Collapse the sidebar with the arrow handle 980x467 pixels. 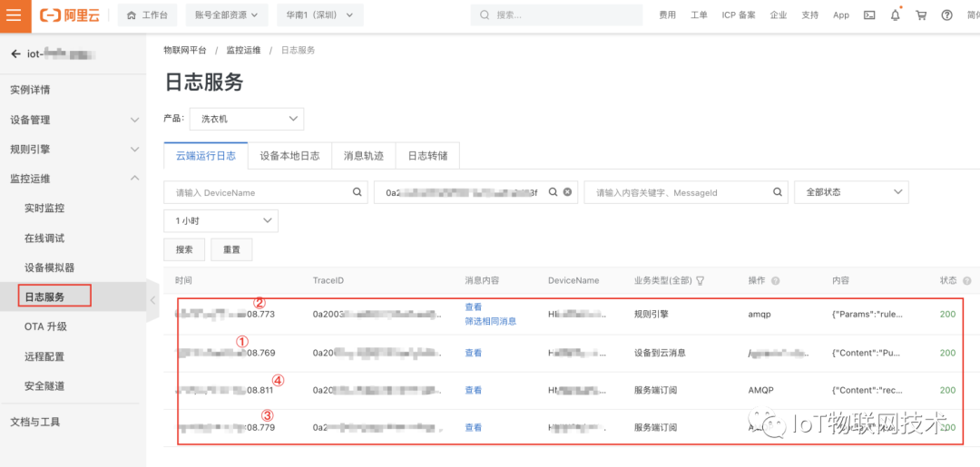click(152, 300)
